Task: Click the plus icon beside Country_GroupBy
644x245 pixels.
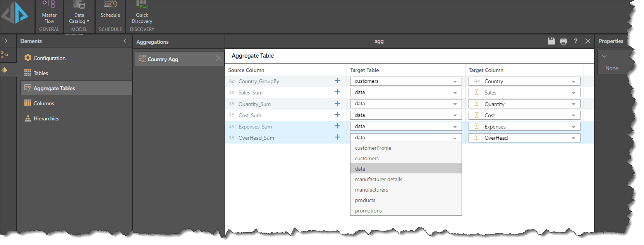Action: (337, 81)
